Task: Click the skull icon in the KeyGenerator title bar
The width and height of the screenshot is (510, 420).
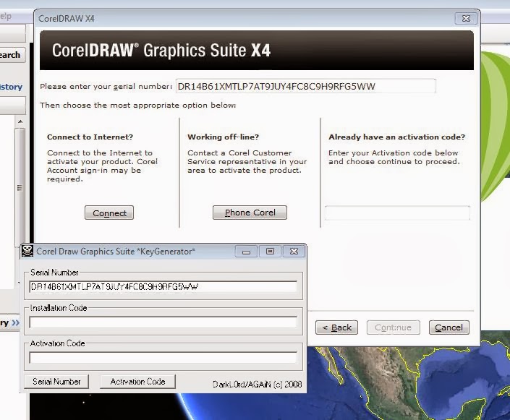Action: [x=27, y=251]
